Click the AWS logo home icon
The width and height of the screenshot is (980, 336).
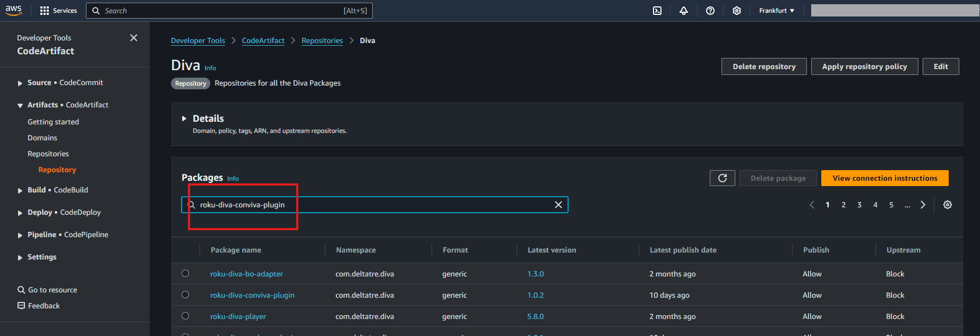(13, 11)
